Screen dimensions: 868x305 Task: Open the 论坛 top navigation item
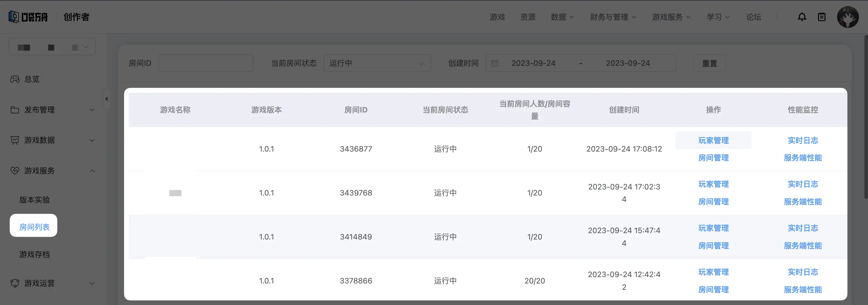pos(754,17)
